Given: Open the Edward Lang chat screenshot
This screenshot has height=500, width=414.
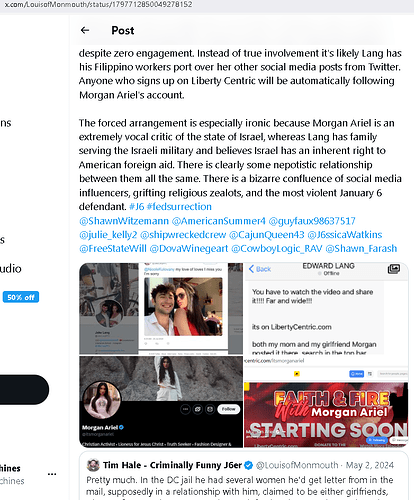Looking at the screenshot, I should pos(326,309).
